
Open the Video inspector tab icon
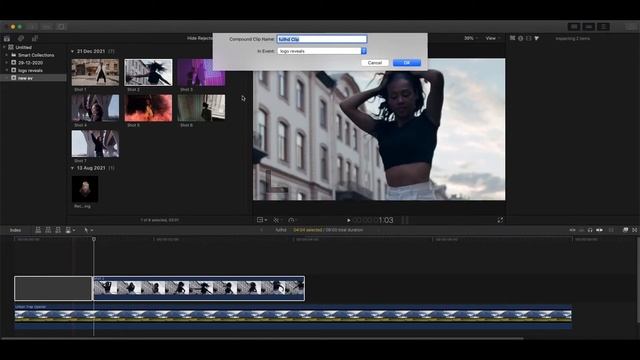513,38
